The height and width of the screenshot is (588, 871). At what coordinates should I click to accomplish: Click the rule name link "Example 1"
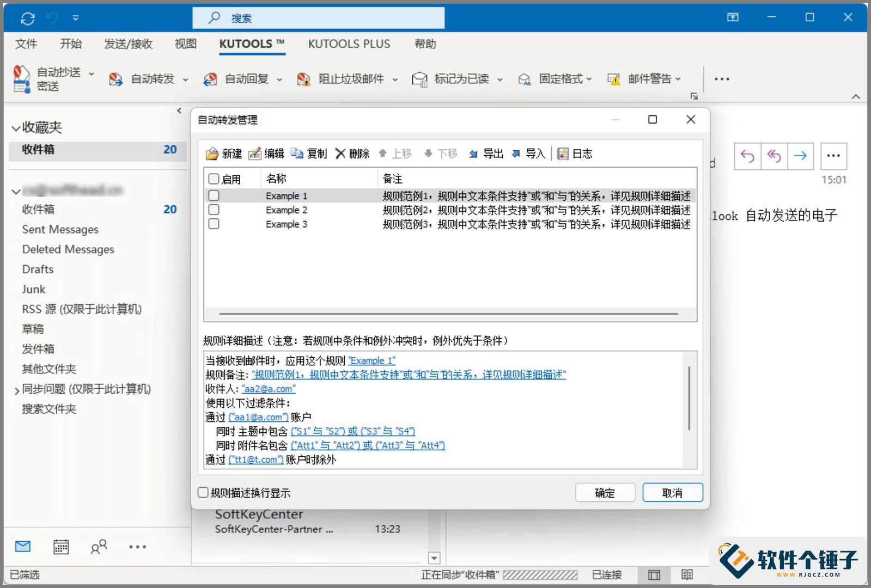[371, 360]
